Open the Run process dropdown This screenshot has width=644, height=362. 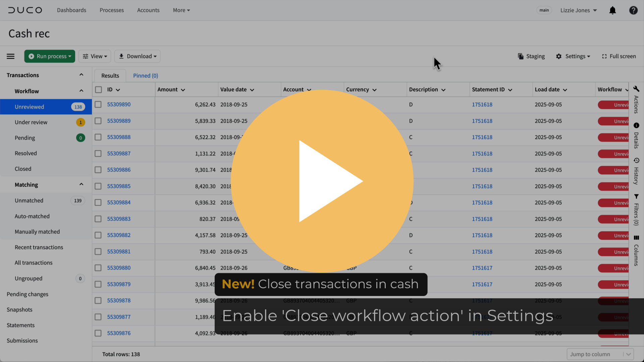50,56
